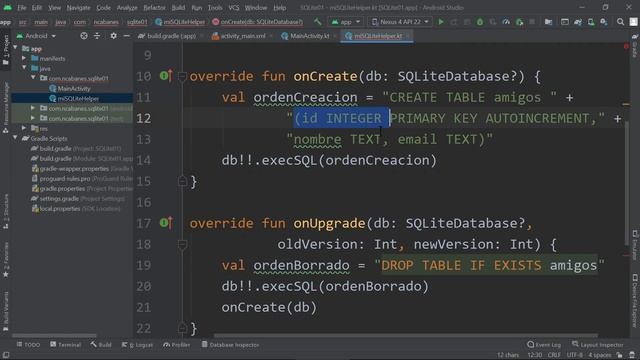Screen dimensions: 640x360
Task: Click the Attach Debugger to Android Process icon
Action: coord(519,22)
